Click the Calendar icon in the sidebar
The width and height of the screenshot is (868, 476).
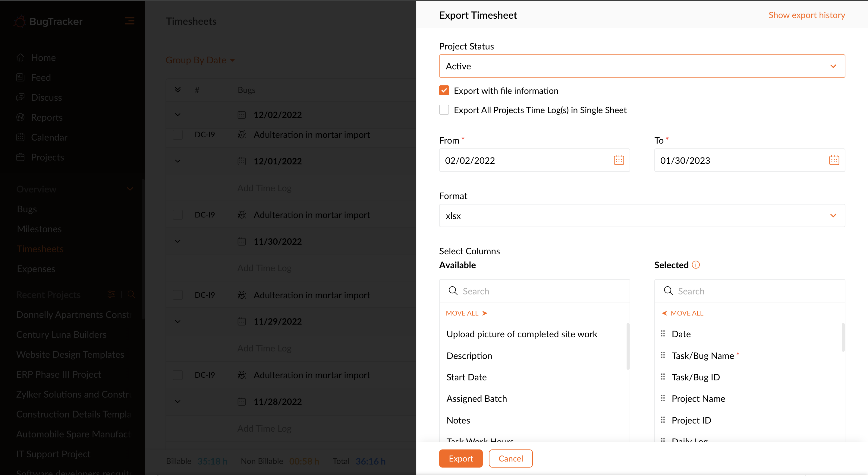[x=20, y=137]
